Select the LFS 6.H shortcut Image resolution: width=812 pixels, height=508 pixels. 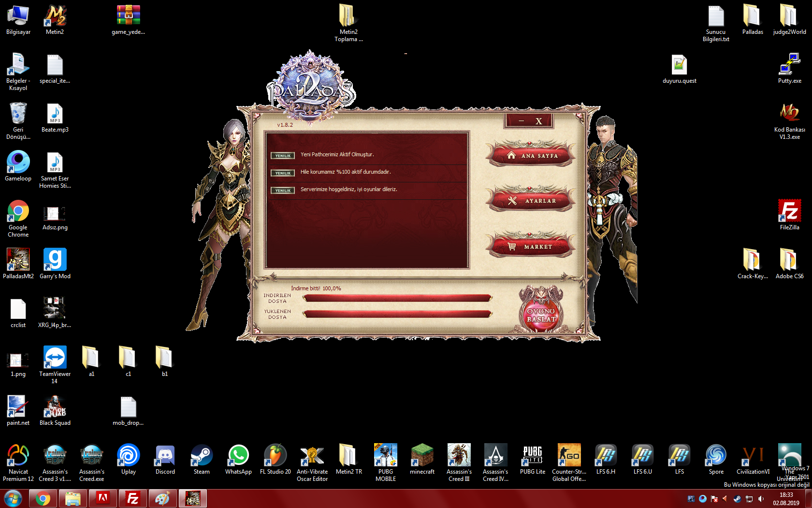click(x=606, y=460)
